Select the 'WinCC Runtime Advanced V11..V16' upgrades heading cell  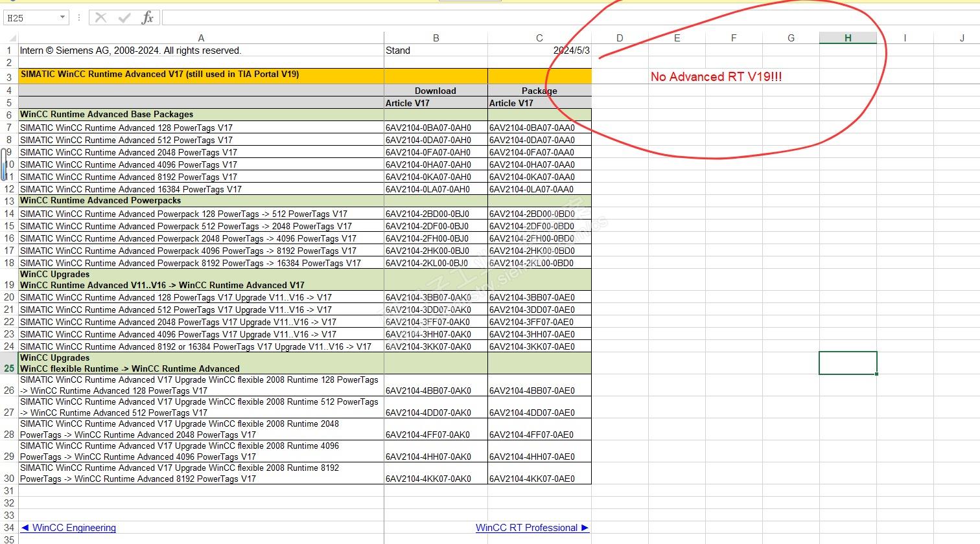201,280
